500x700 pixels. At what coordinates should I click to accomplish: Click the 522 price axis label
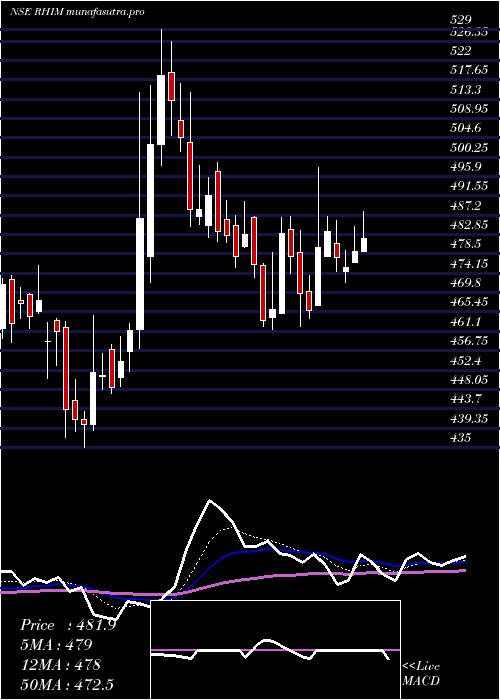pyautogui.click(x=461, y=51)
